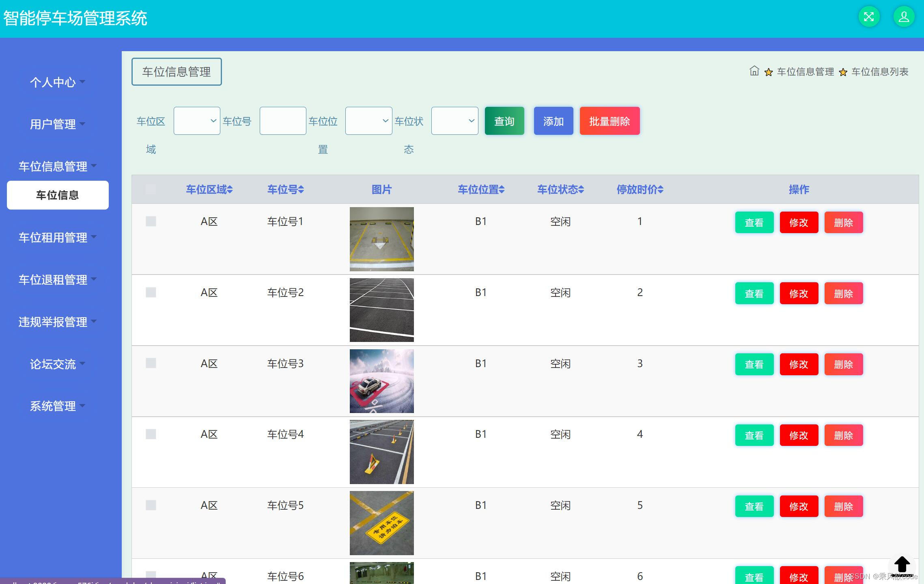The image size is (924, 584).
Task: Sort by 停放时价 column arrows
Action: 661,190
